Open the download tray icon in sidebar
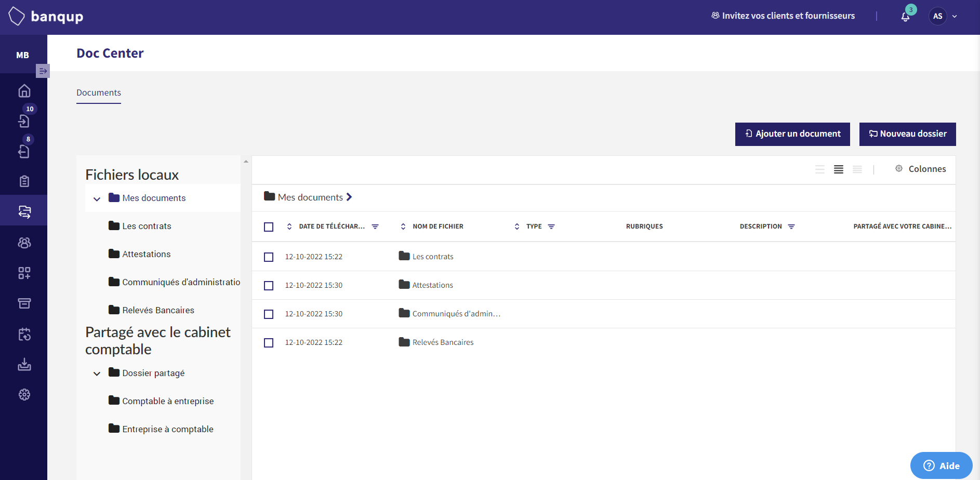Screen dimensions: 980x480 tap(24, 364)
